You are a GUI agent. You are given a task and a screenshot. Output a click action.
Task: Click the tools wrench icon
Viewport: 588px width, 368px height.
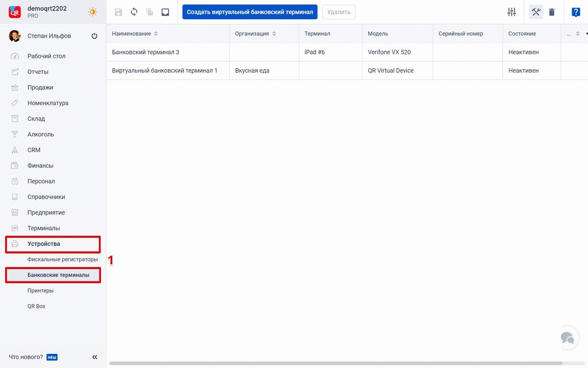(x=536, y=12)
